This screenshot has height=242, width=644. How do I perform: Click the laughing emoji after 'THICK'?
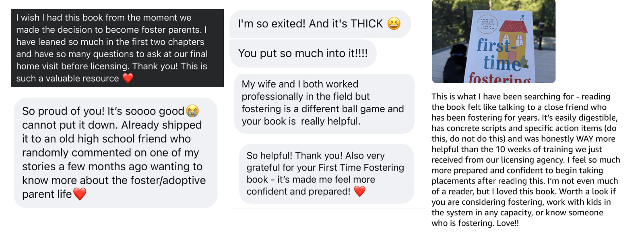[x=394, y=24]
